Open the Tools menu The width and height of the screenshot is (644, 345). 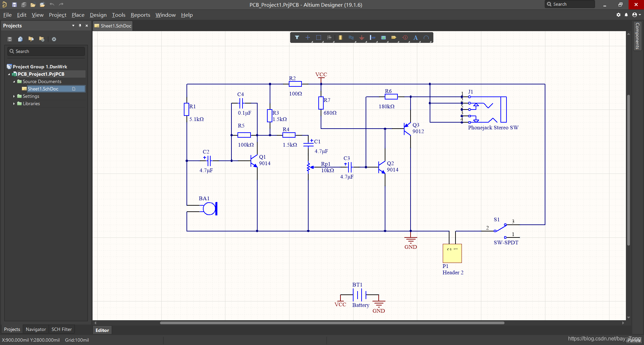pyautogui.click(x=119, y=15)
